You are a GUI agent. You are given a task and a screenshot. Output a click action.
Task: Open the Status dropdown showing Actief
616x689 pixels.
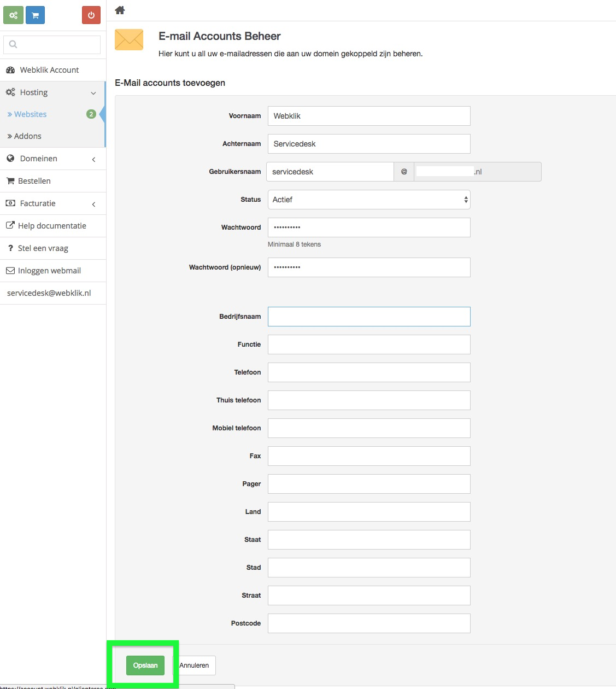tap(369, 200)
